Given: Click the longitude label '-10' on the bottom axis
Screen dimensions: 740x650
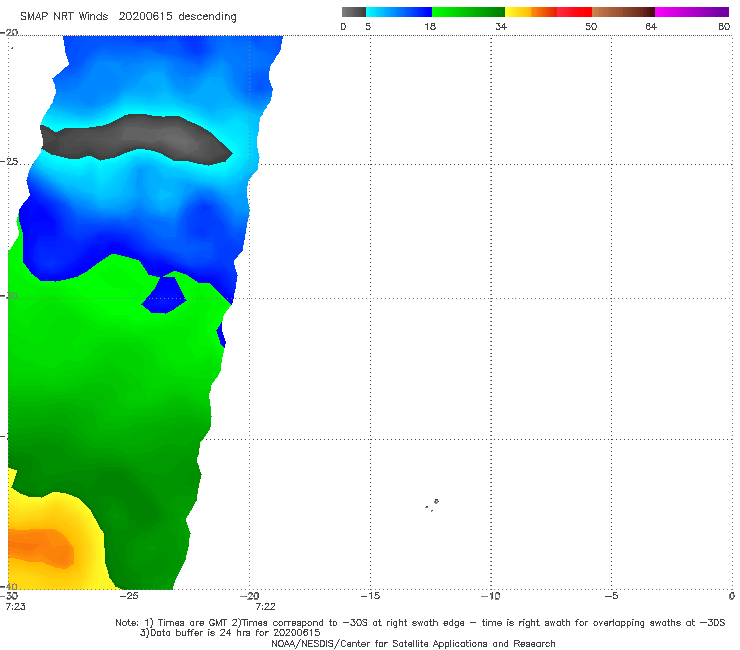Looking at the screenshot, I should tap(490, 596).
